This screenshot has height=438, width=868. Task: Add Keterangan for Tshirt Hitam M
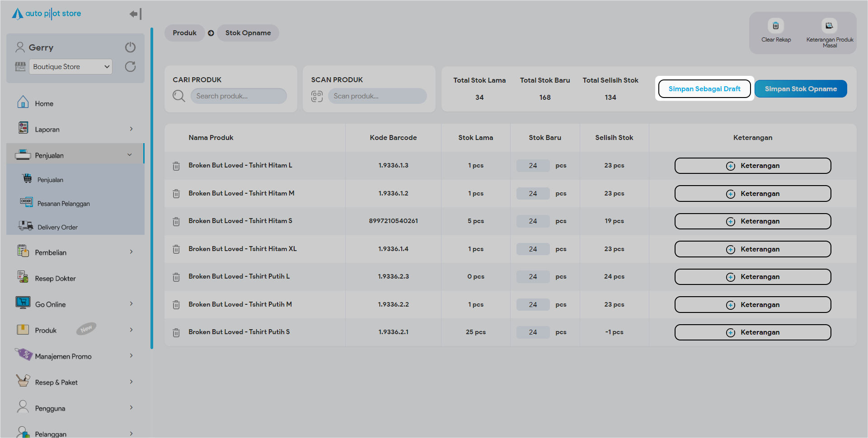click(x=752, y=194)
